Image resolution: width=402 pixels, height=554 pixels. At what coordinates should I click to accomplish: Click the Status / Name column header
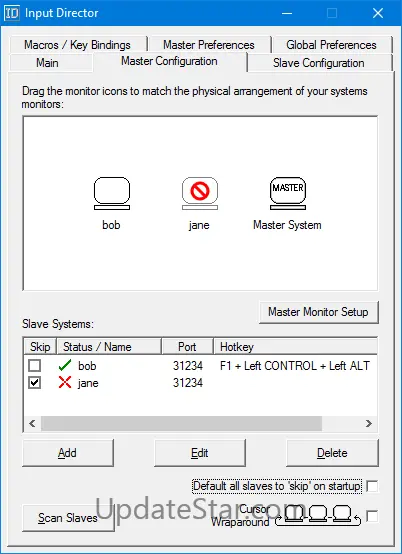[109, 347]
